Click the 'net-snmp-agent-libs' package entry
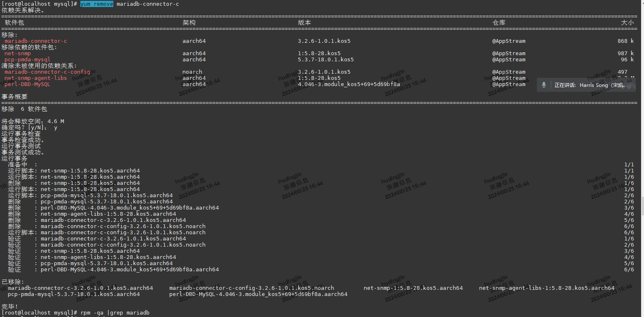 pyautogui.click(x=36, y=78)
